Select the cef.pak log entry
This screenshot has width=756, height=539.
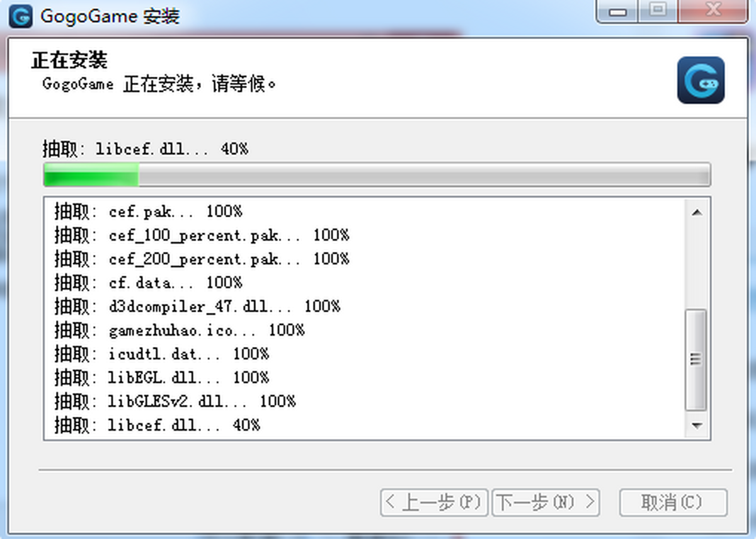148,212
